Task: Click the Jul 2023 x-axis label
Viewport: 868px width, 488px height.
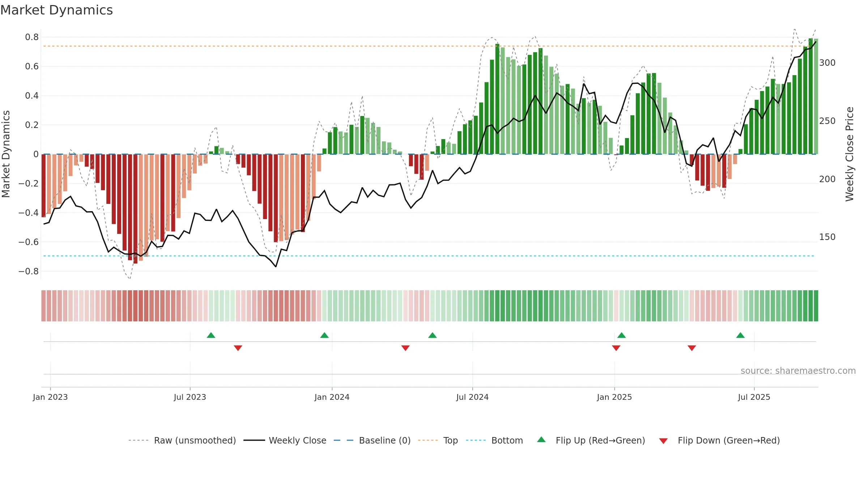Action: 190,397
